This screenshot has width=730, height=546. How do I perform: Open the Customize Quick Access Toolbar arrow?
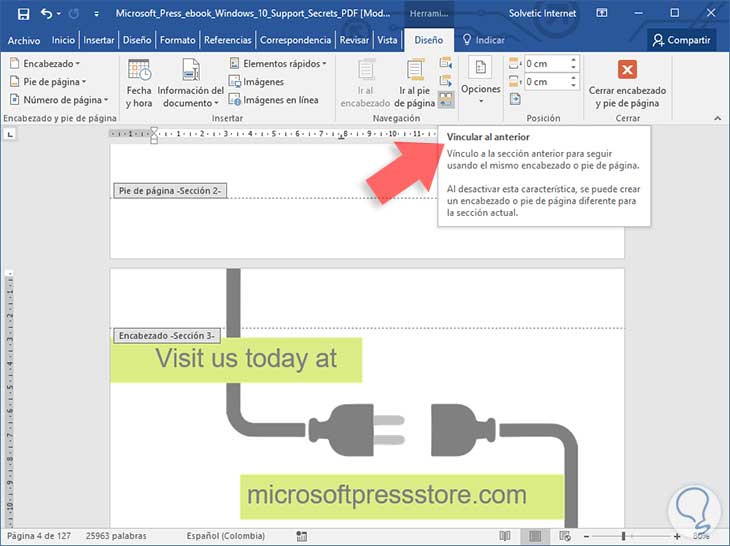click(96, 14)
